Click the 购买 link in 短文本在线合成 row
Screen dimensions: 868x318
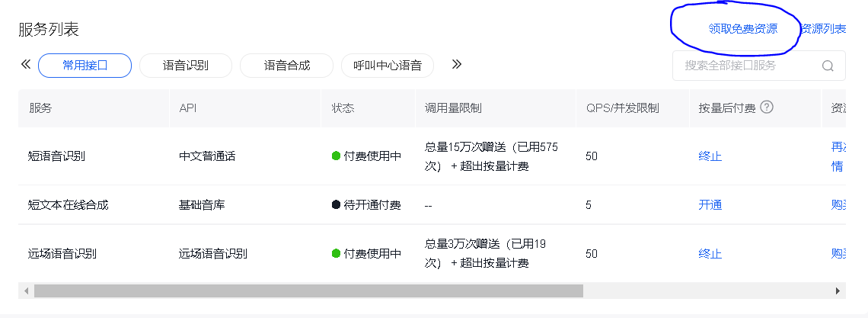coord(838,205)
